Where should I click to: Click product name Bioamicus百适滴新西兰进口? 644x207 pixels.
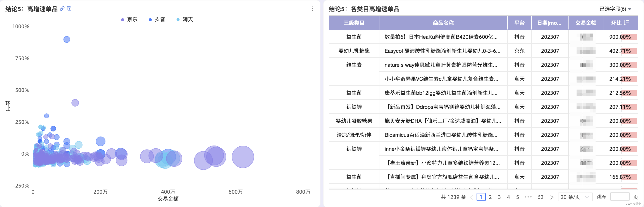tap(441, 135)
